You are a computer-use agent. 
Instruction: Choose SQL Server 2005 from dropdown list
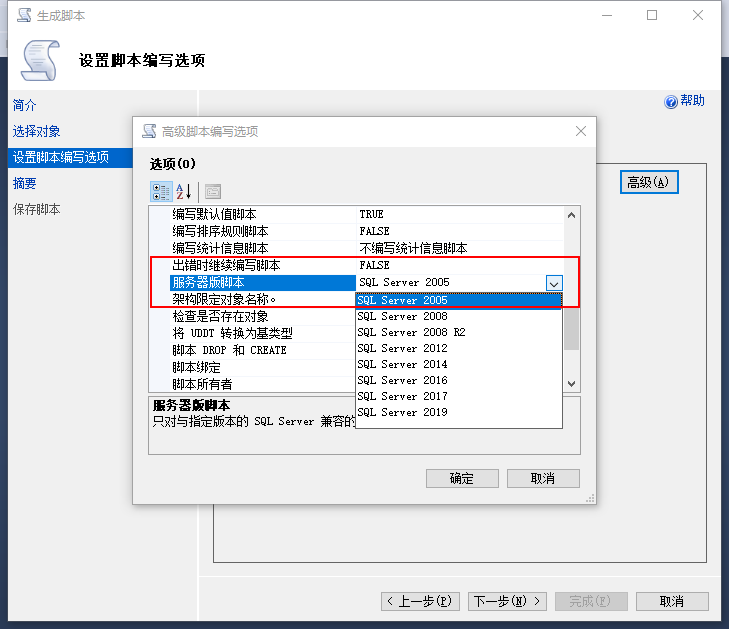[458, 300]
